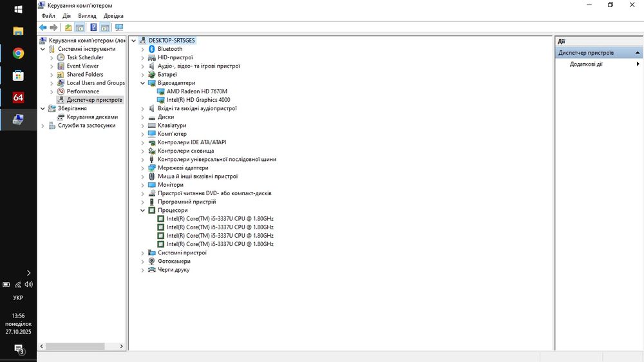The image size is (644, 362).
Task: Click the Scan for hardware changes monitor icon
Action: coord(119,28)
